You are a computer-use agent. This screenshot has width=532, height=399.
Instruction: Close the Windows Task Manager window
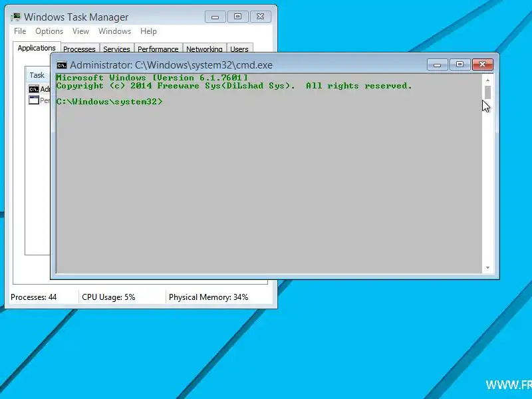[x=260, y=17]
